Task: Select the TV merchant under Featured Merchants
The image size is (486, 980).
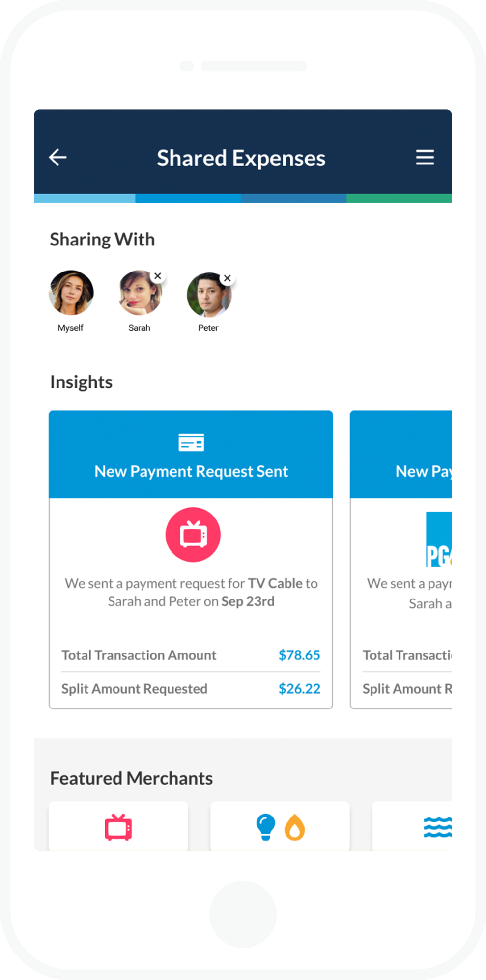Action: coord(118,826)
